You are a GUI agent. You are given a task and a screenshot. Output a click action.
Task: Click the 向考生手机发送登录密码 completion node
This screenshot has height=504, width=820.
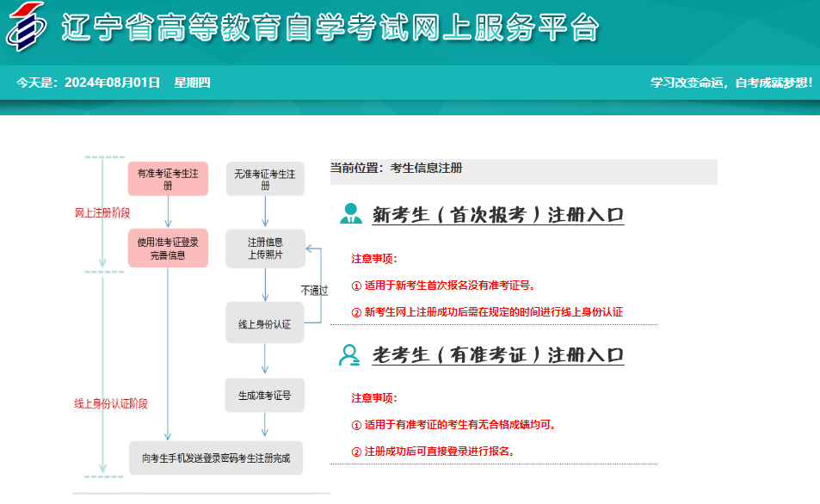(216, 458)
